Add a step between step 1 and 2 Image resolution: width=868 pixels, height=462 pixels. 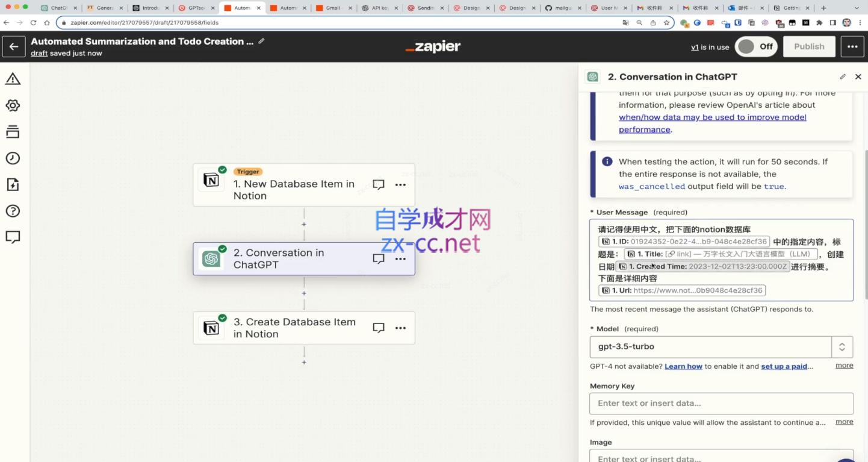(304, 224)
